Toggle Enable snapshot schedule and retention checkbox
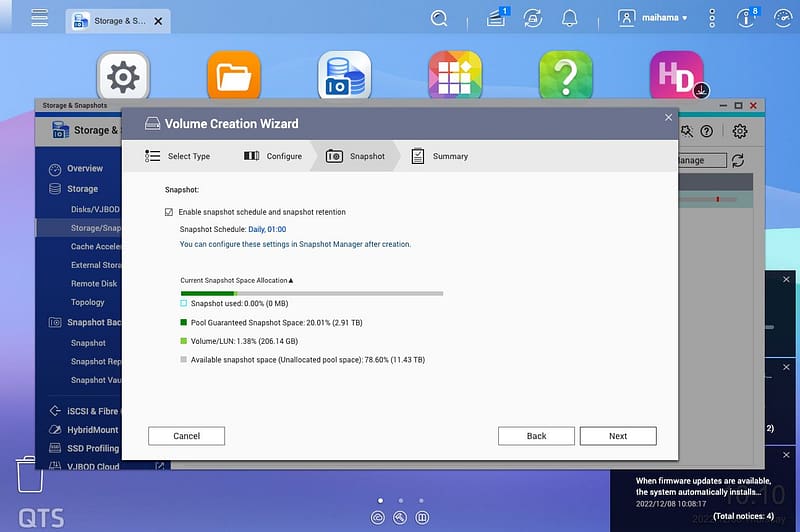Screen dimensions: 800x532 coord(169,212)
